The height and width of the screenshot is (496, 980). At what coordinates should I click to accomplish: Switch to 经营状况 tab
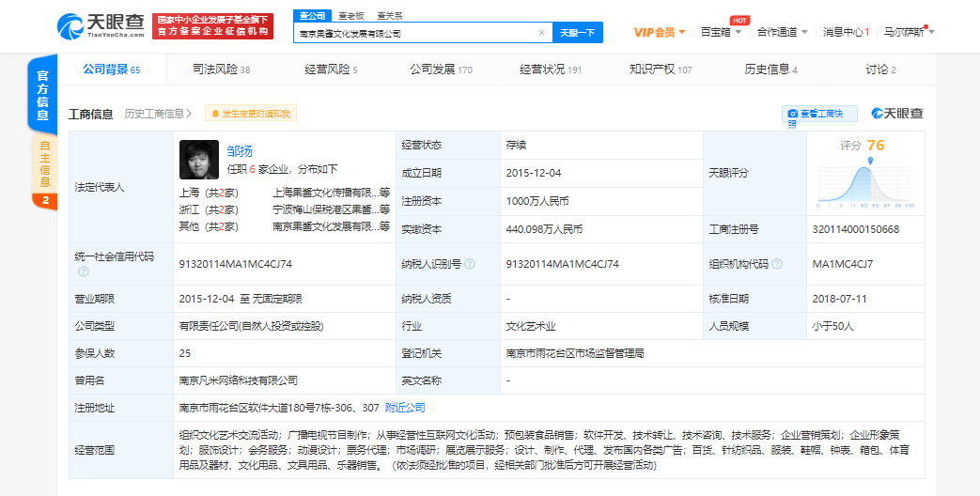point(550,70)
